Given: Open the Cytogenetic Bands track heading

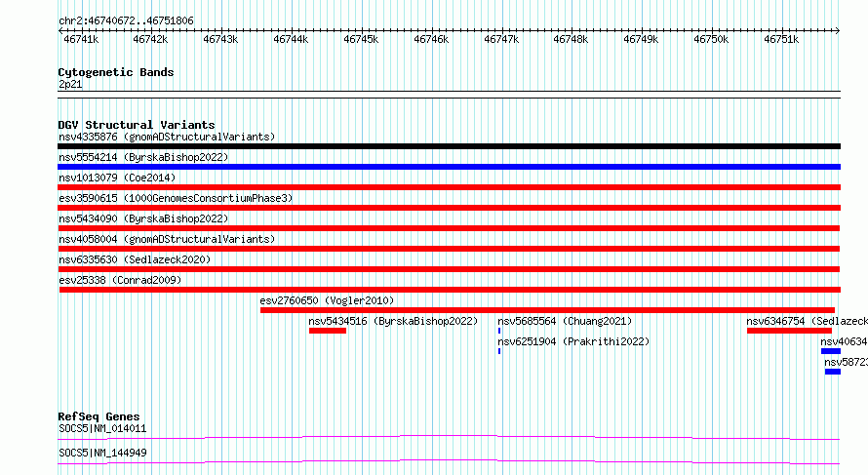Looking at the screenshot, I should (x=116, y=72).
